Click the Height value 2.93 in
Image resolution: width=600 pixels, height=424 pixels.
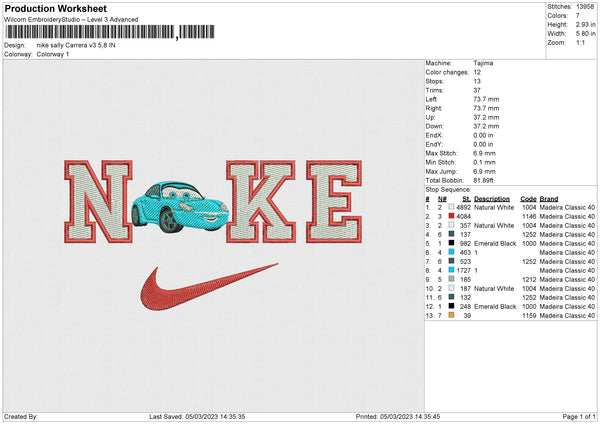[585, 24]
